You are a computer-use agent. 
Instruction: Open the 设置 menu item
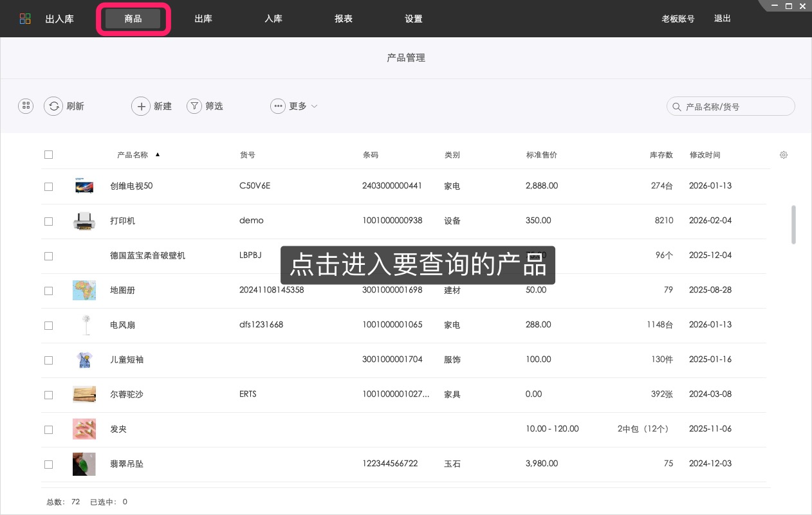click(414, 19)
